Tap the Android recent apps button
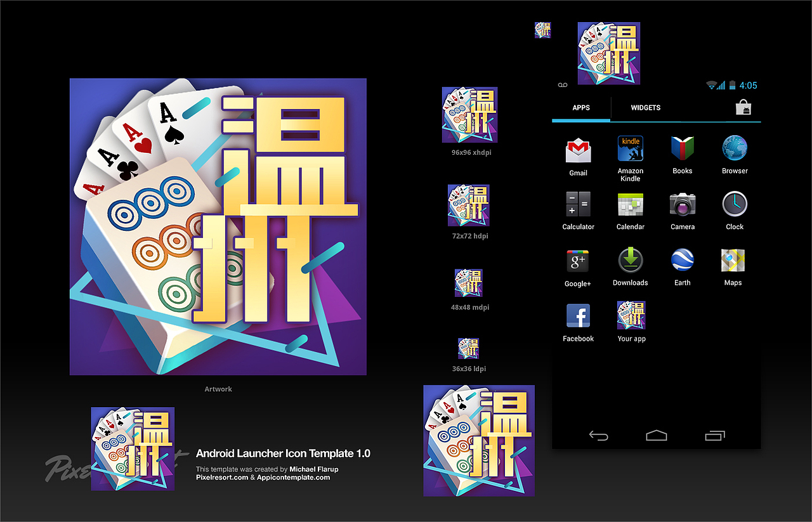Screen dimensions: 812x522 715,435
